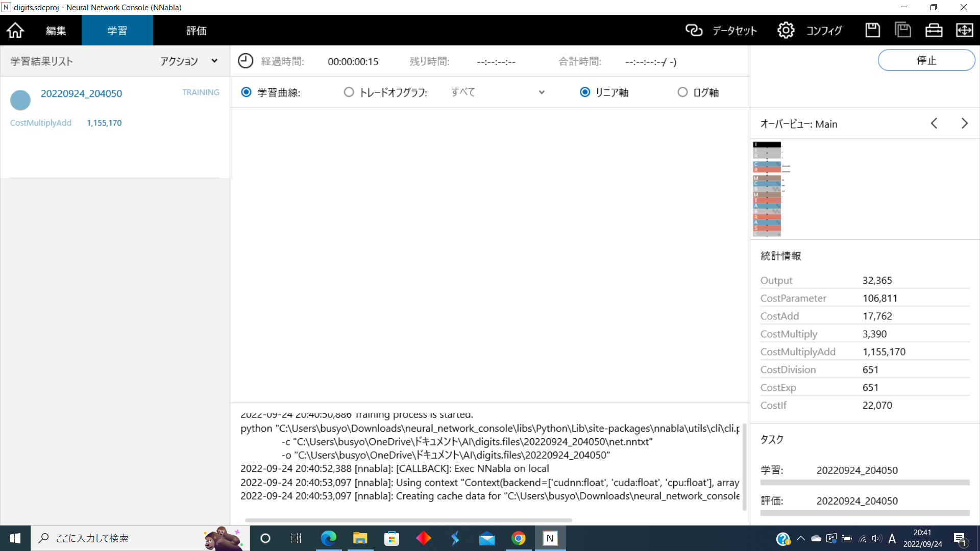
Task: Select the トレードオフグラフ radio button
Action: [x=349, y=92]
